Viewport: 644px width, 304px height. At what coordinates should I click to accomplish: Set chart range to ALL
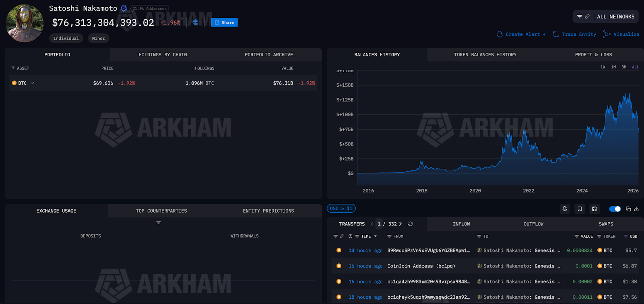[636, 67]
